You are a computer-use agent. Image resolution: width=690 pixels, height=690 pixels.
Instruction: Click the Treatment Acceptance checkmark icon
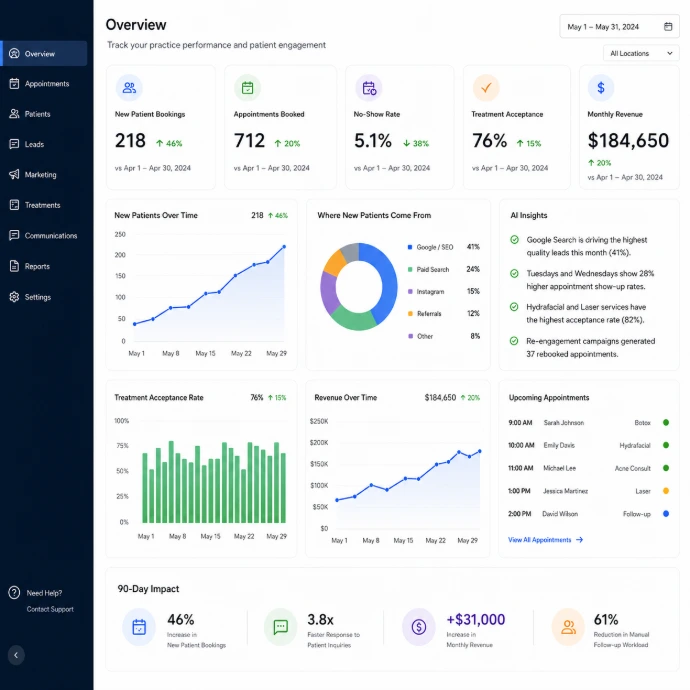(x=486, y=88)
